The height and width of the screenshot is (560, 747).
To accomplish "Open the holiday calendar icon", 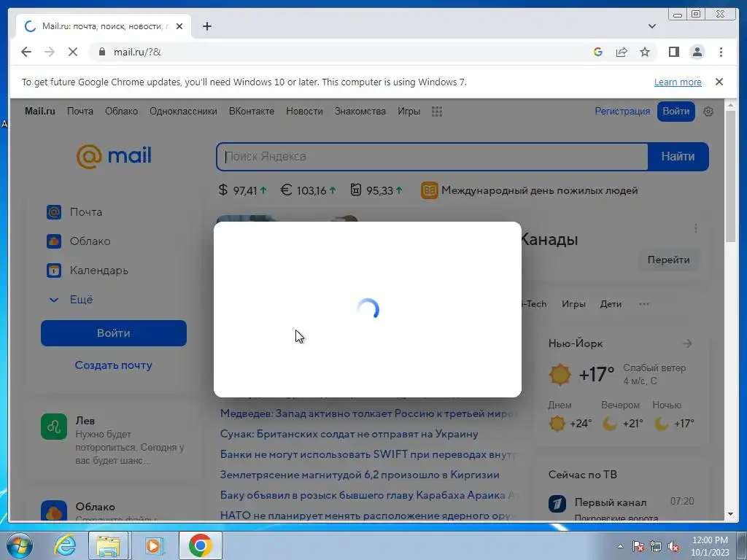I will (x=429, y=190).
